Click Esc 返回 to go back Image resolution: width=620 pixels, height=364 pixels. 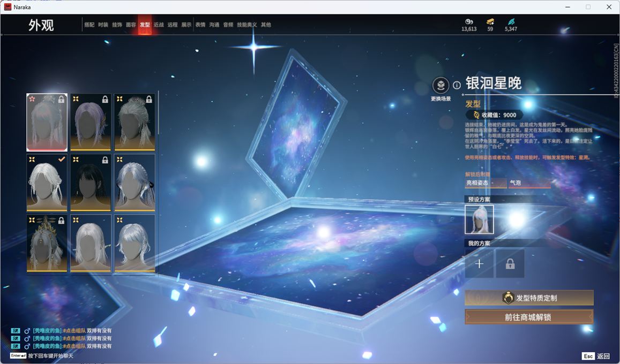tap(595, 356)
